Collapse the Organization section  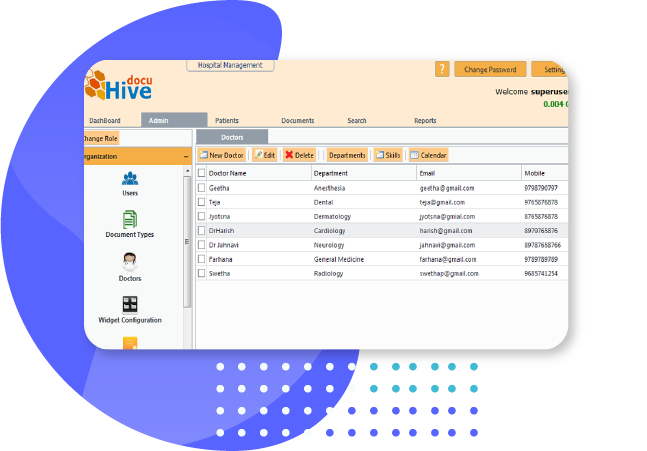(x=186, y=157)
